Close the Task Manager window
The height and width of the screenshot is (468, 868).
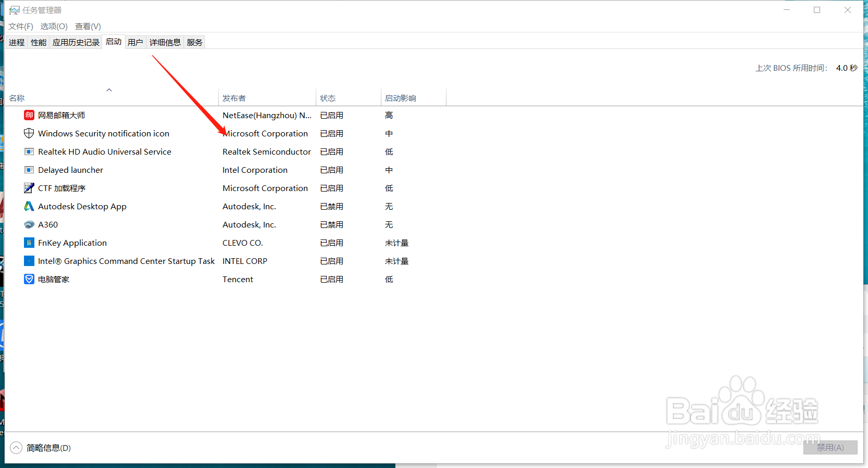pos(848,10)
